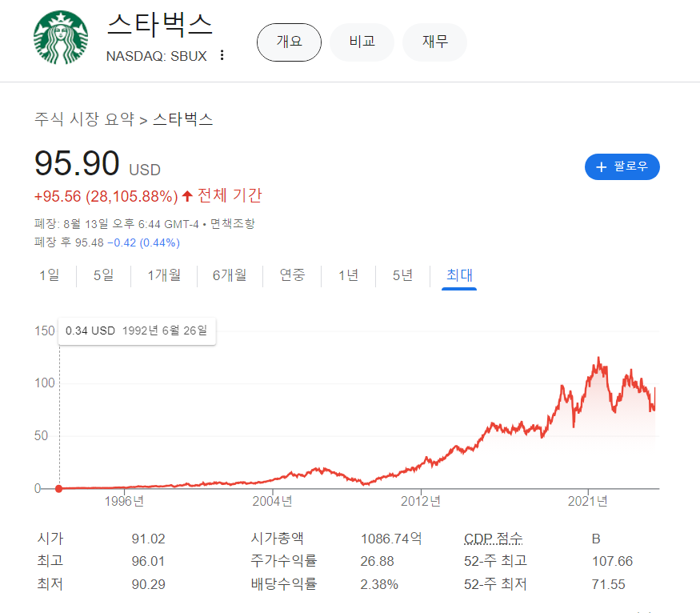The height and width of the screenshot is (613, 700).
Task: Open the 주식 시장 요약 breadcrumb link
Action: point(84,119)
